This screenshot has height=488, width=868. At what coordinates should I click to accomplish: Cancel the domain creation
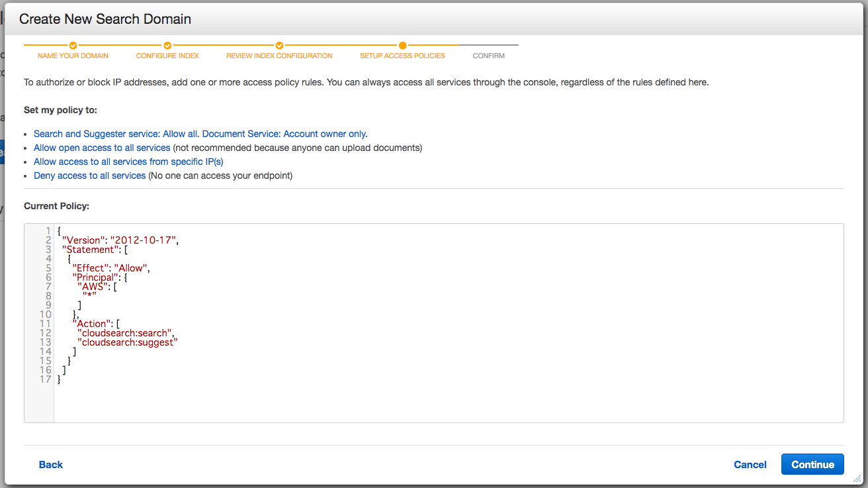(750, 465)
